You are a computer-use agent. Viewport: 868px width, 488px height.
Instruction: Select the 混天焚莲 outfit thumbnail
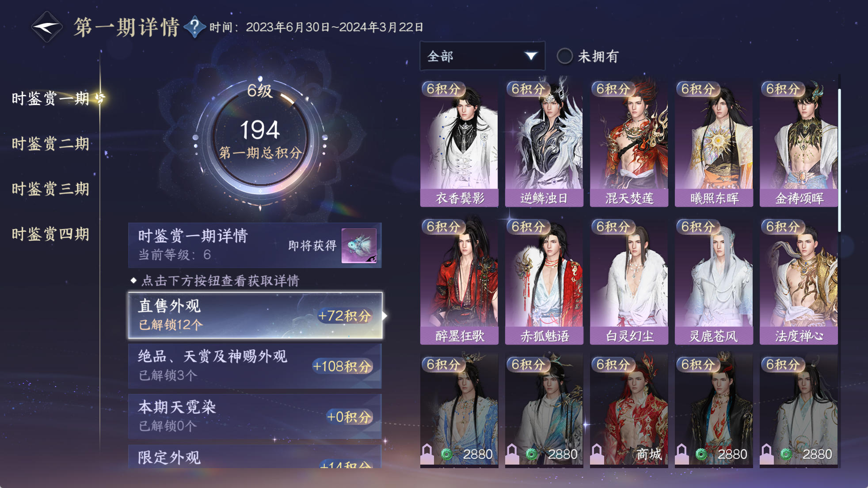click(x=629, y=144)
